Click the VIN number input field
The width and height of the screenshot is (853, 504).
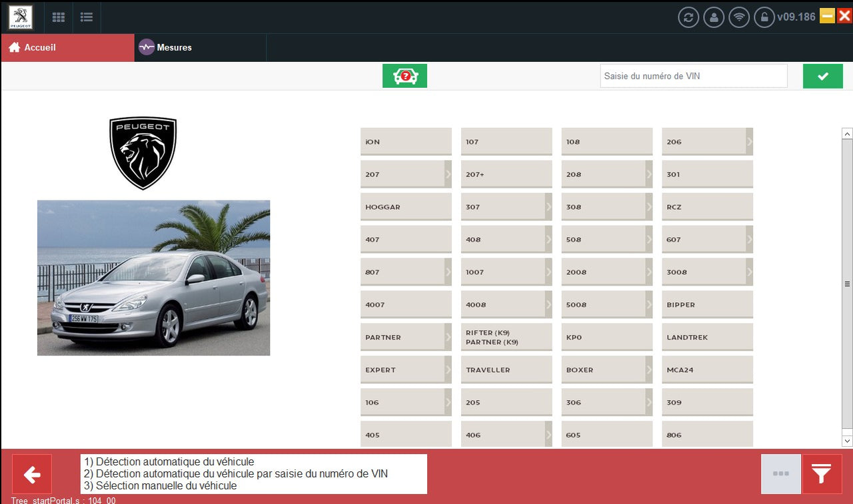[x=694, y=76]
